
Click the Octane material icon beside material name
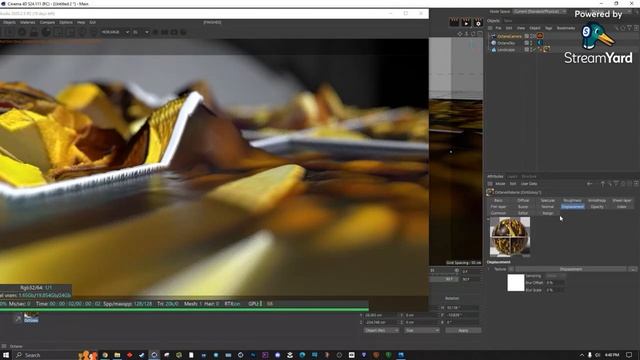click(490, 192)
